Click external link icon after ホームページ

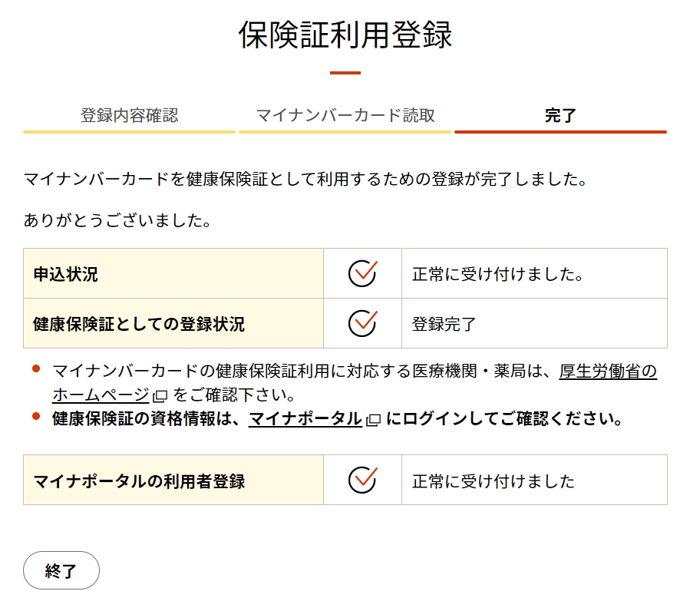click(x=160, y=396)
